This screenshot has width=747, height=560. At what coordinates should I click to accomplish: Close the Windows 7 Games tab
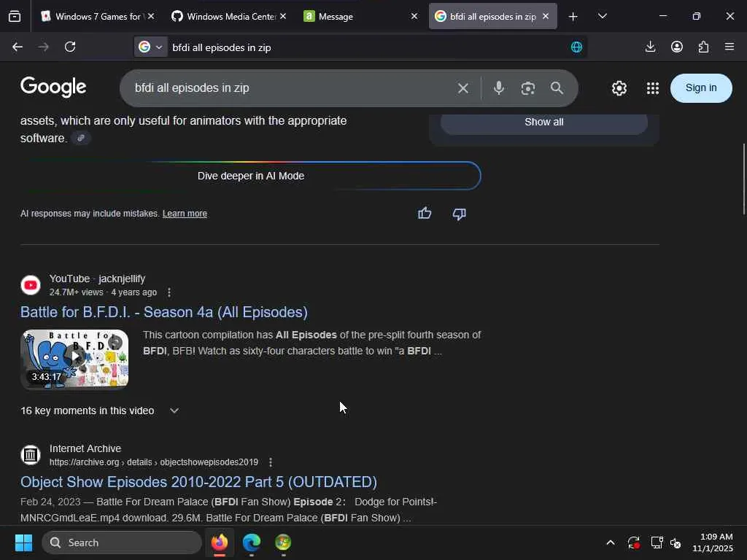tap(151, 16)
